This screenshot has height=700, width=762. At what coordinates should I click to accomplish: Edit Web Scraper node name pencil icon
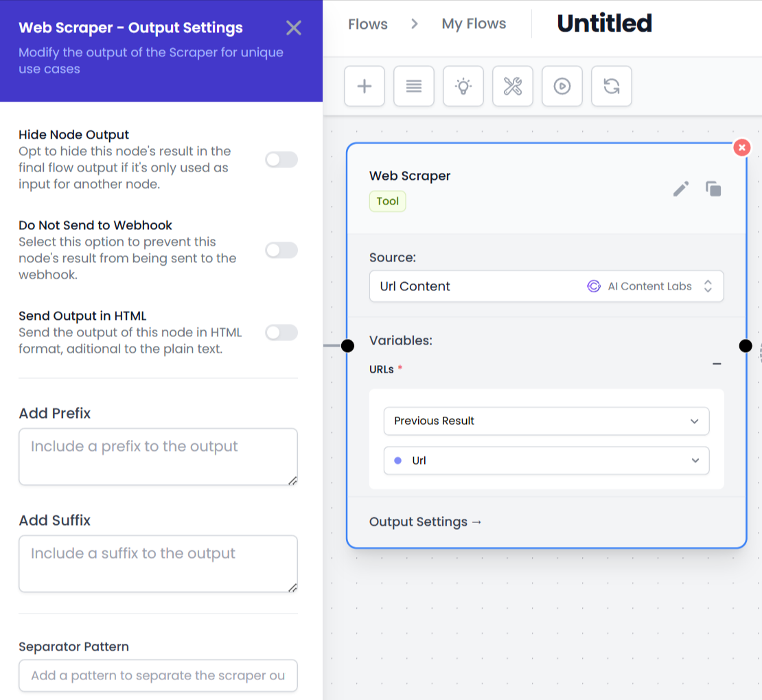pyautogui.click(x=681, y=189)
